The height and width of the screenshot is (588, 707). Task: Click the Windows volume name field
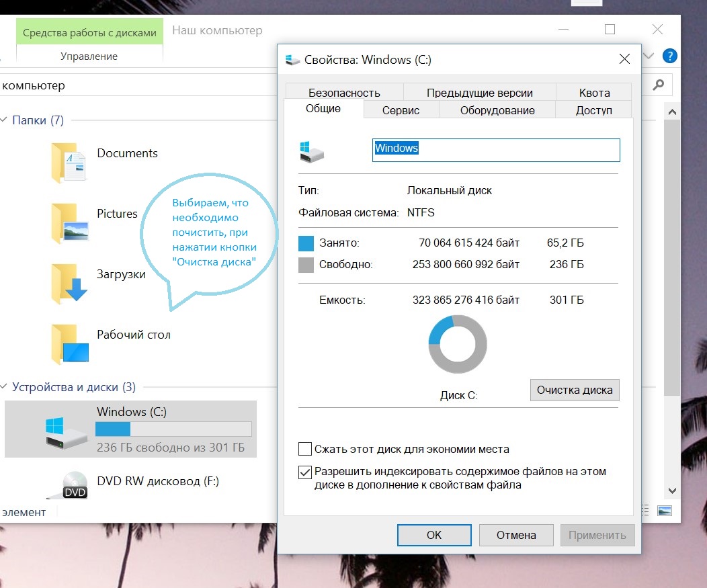click(496, 150)
